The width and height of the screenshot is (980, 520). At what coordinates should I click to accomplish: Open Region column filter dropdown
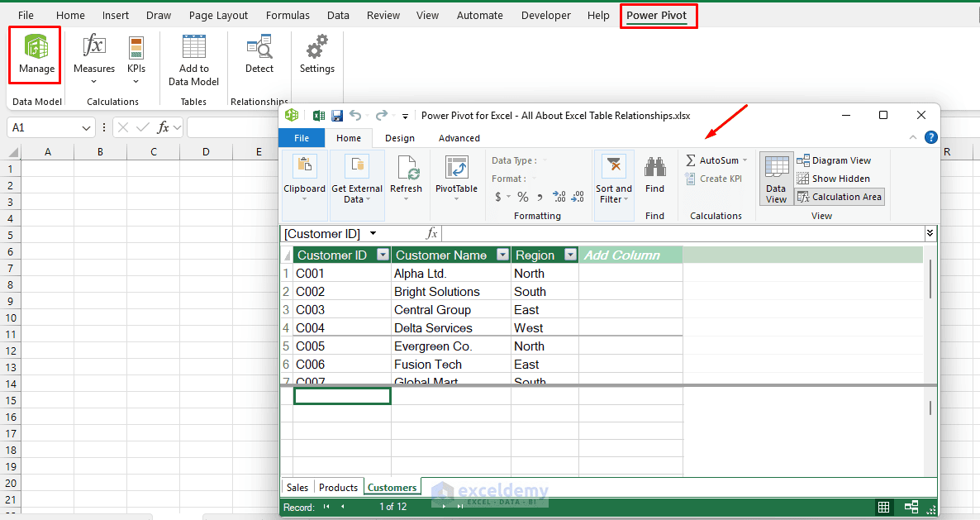coord(570,255)
